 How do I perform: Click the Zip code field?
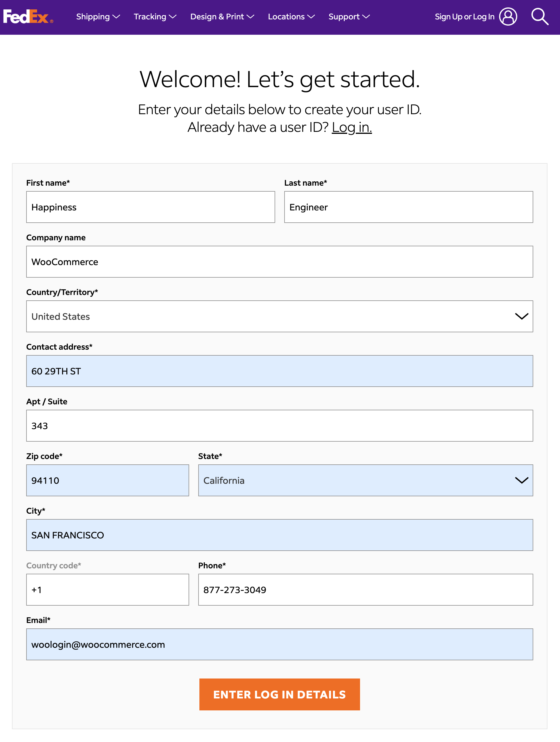pyautogui.click(x=107, y=480)
